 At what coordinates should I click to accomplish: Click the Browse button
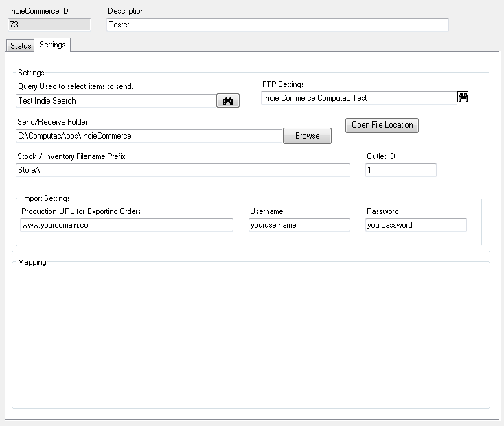pyautogui.click(x=308, y=136)
